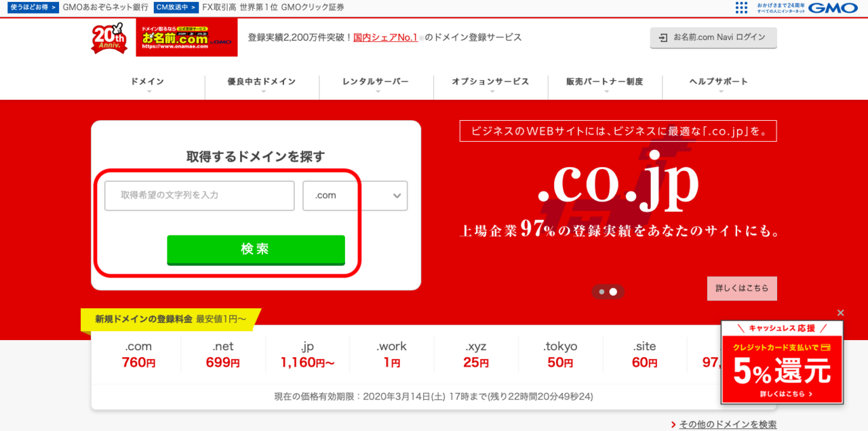The height and width of the screenshot is (431, 868).
Task: Click the お名前.com Navi ログイン button
Action: [x=713, y=37]
